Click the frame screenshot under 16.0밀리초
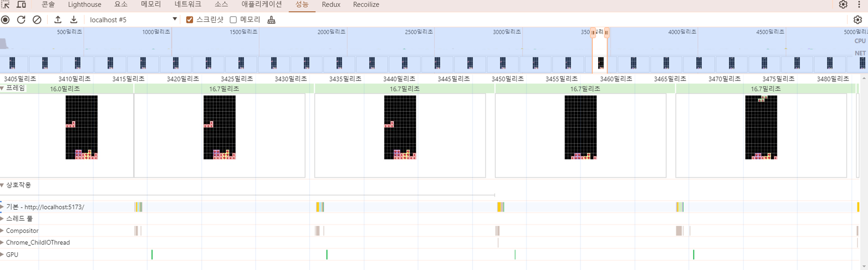868x270 pixels. pyautogui.click(x=82, y=127)
